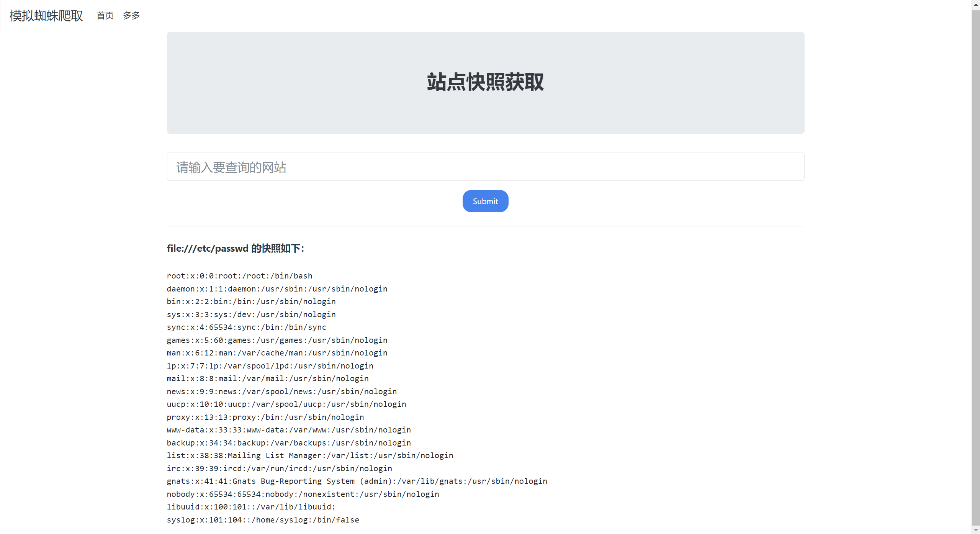980x534 pixels.
Task: Click the proxy:x:13:13 output line
Action: [x=265, y=417]
